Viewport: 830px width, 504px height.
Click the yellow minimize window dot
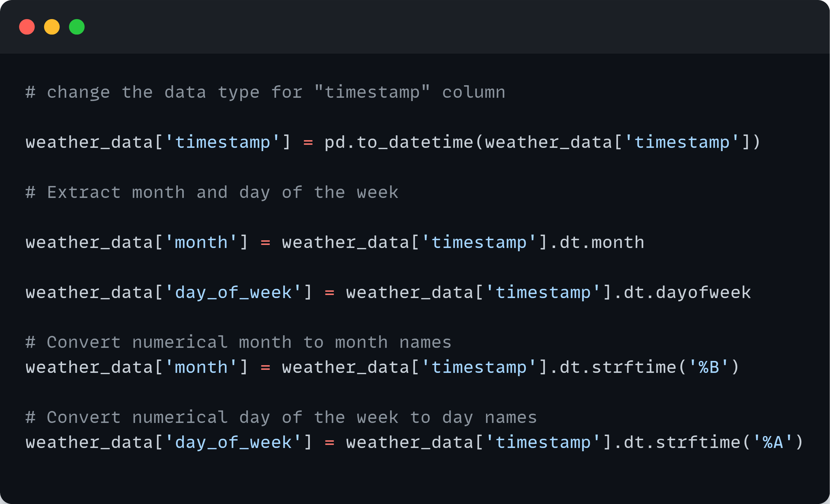coord(52,27)
